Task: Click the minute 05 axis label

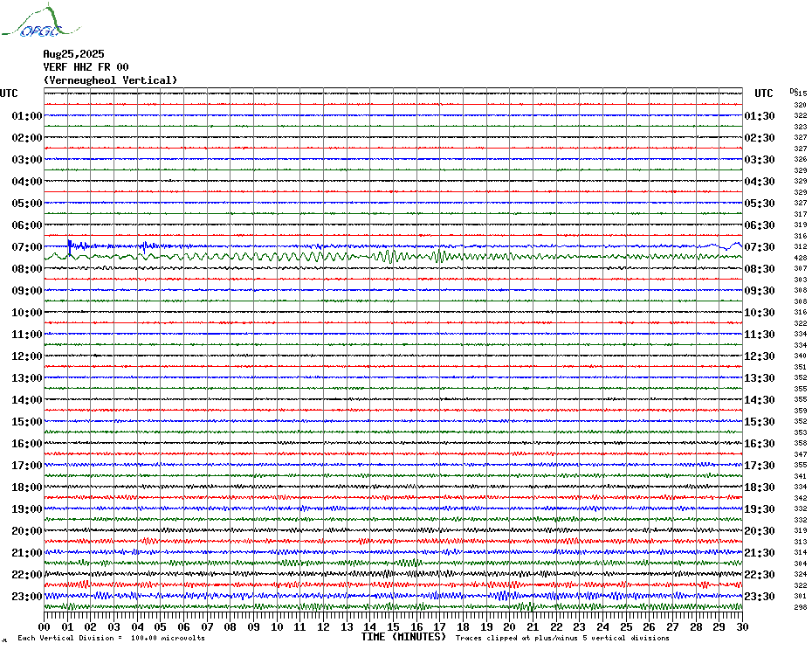Action: click(x=161, y=627)
